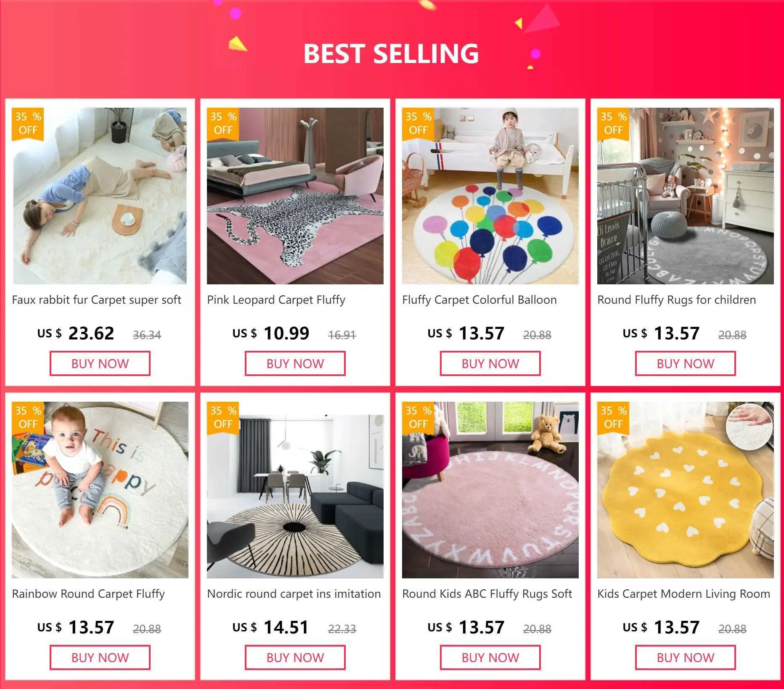Open the gray alphabet round rug image
The image size is (784, 689).
point(686,196)
